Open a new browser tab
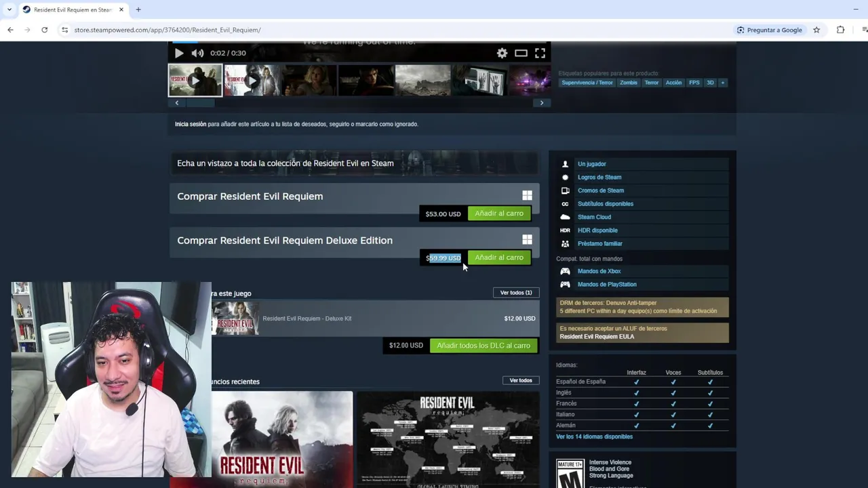 [x=138, y=9]
